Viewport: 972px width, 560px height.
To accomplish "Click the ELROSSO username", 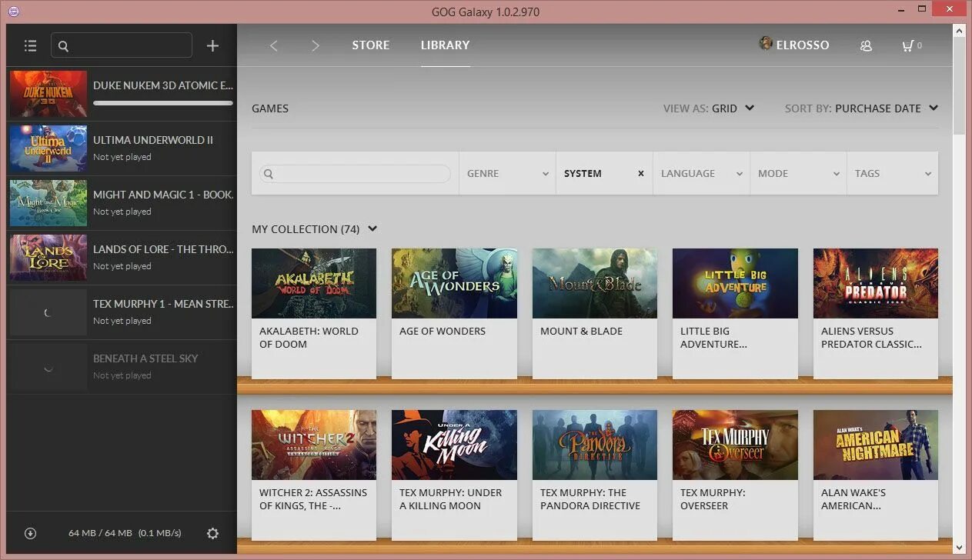I will tap(803, 45).
